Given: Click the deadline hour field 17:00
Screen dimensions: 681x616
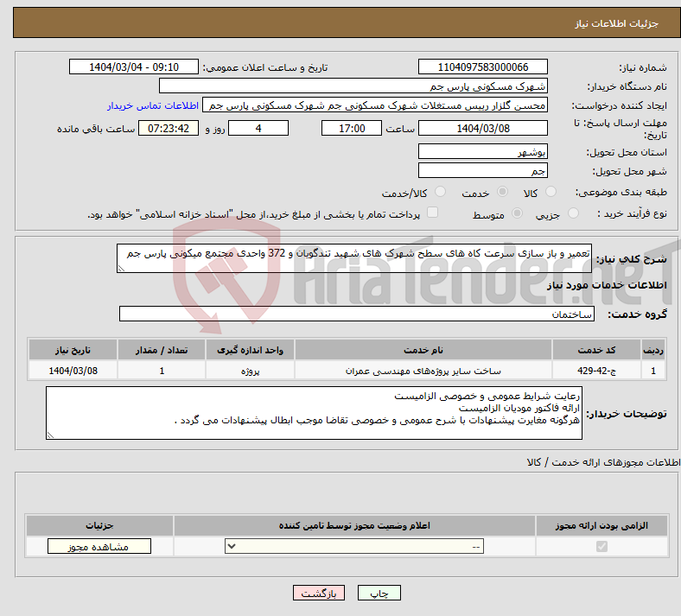Looking at the screenshot, I should pos(352,129).
